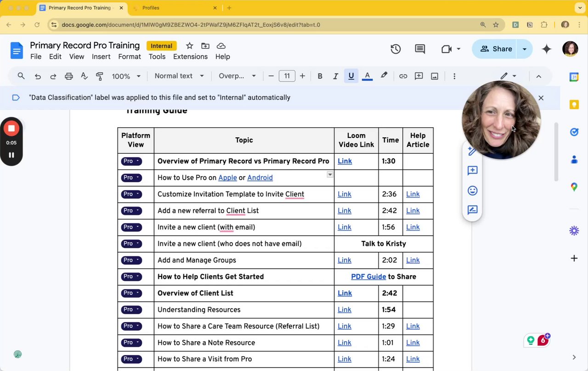Open the zoom level 100% dropdown
Viewport: 588px width, 371px height.
(x=126, y=76)
